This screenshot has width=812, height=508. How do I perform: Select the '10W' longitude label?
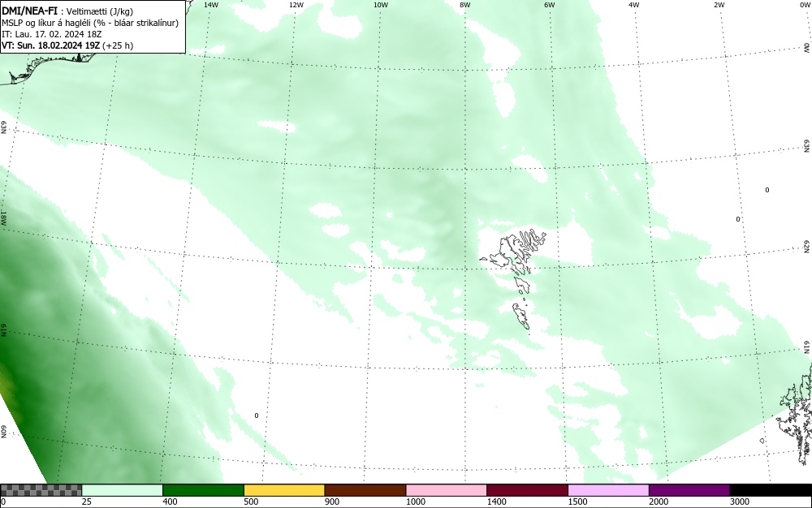pyautogui.click(x=381, y=5)
